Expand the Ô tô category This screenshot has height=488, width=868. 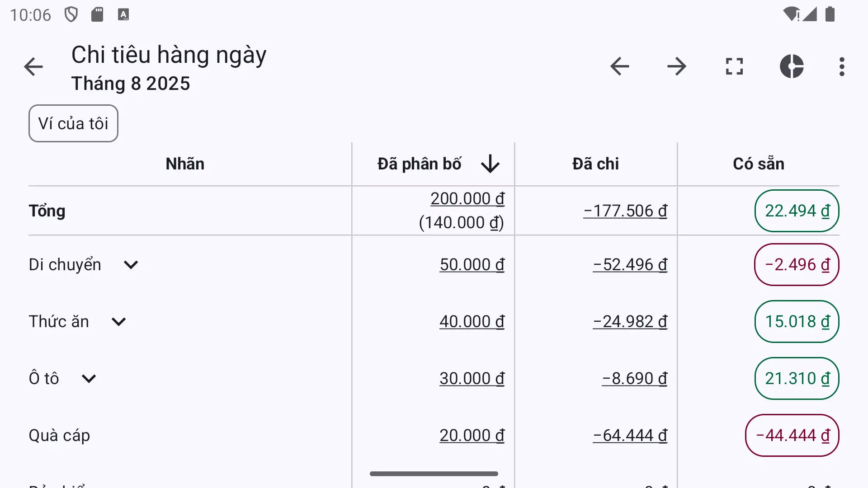(x=89, y=379)
